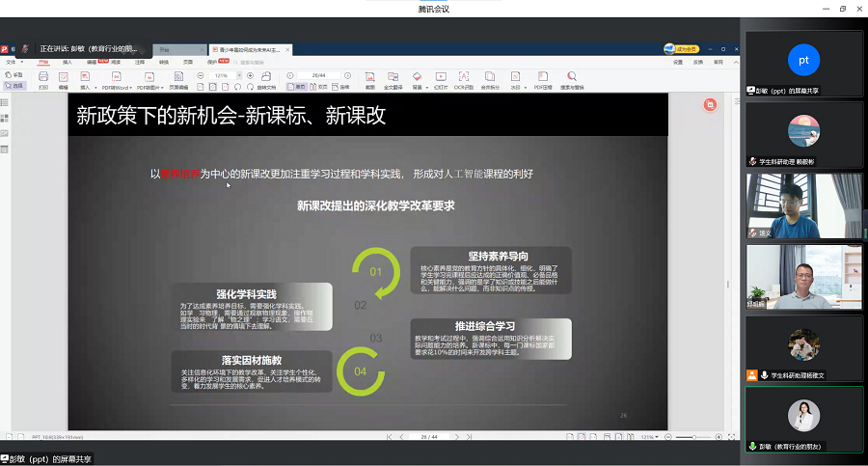Click the 合并拆分 merge-split icon

[x=489, y=77]
